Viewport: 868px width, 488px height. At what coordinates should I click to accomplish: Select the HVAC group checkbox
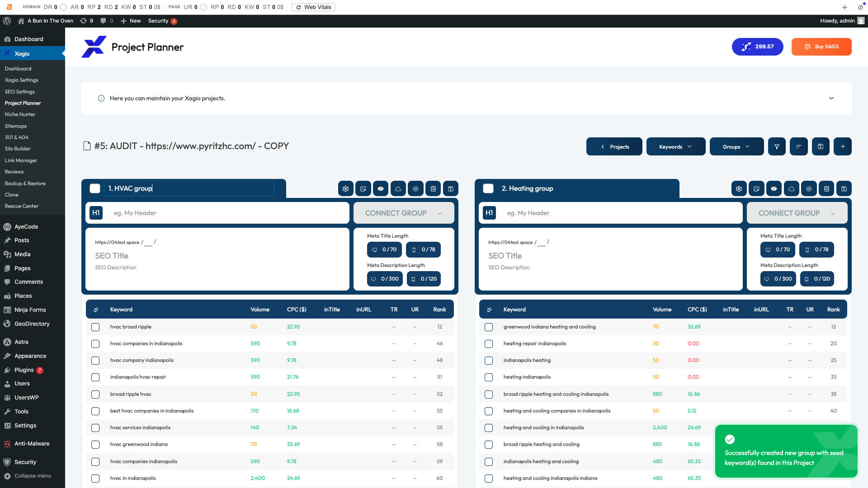pos(95,188)
